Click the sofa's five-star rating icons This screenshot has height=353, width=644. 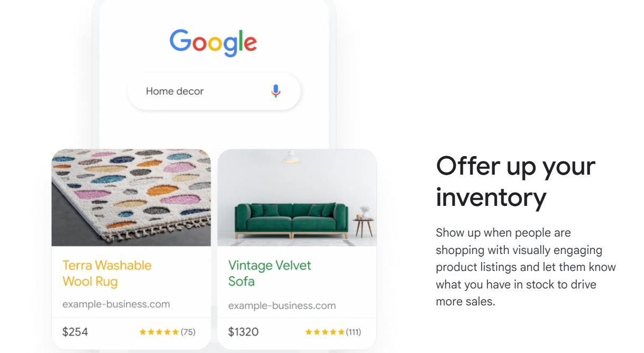325,332
